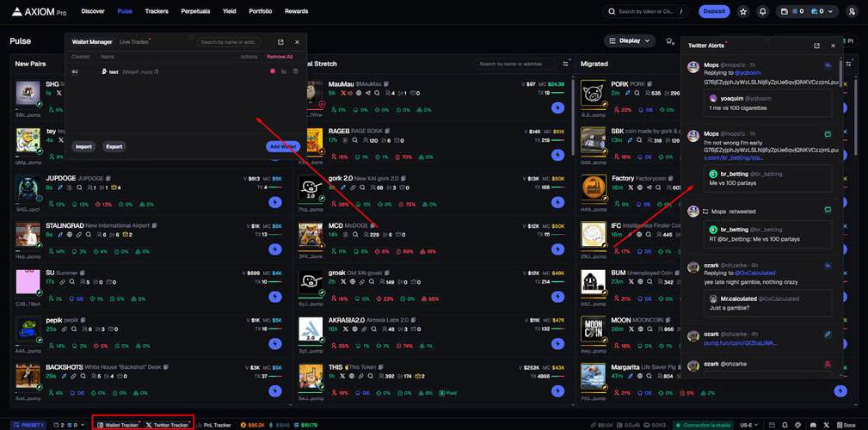Click the Deposit button
This screenshot has height=430, width=868.
point(714,11)
